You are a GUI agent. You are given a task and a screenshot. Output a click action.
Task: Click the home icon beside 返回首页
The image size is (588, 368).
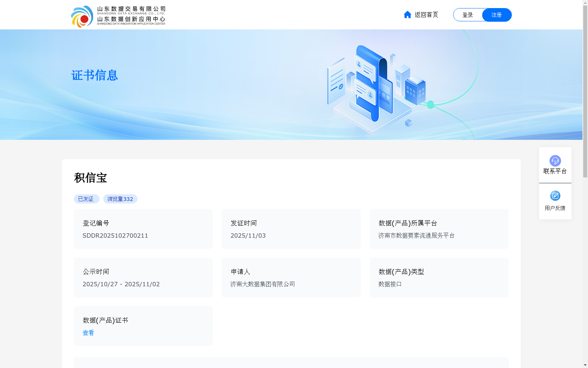[x=407, y=14]
